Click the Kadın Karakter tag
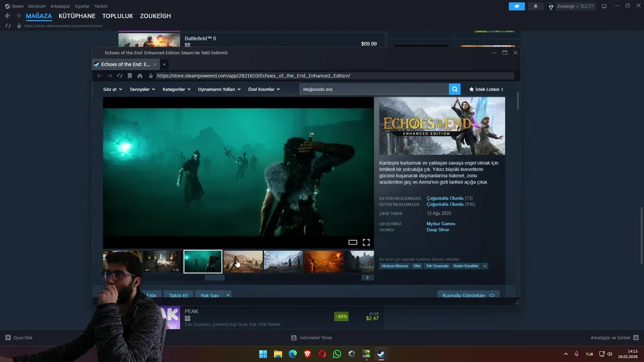644x362 pixels. [466, 266]
